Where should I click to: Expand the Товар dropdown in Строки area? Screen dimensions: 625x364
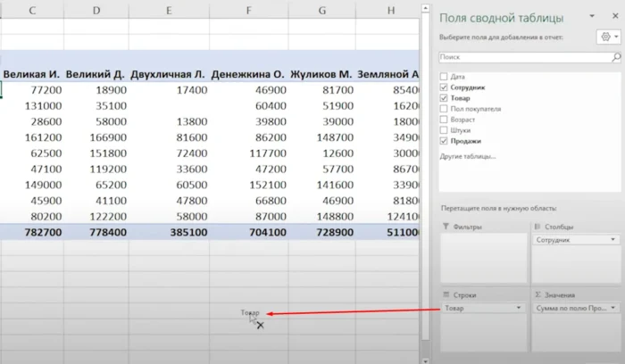[519, 308]
